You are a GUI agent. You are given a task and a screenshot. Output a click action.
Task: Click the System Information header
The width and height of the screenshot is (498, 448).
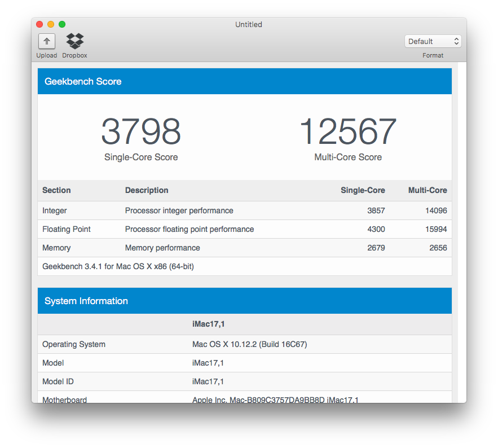click(x=245, y=301)
